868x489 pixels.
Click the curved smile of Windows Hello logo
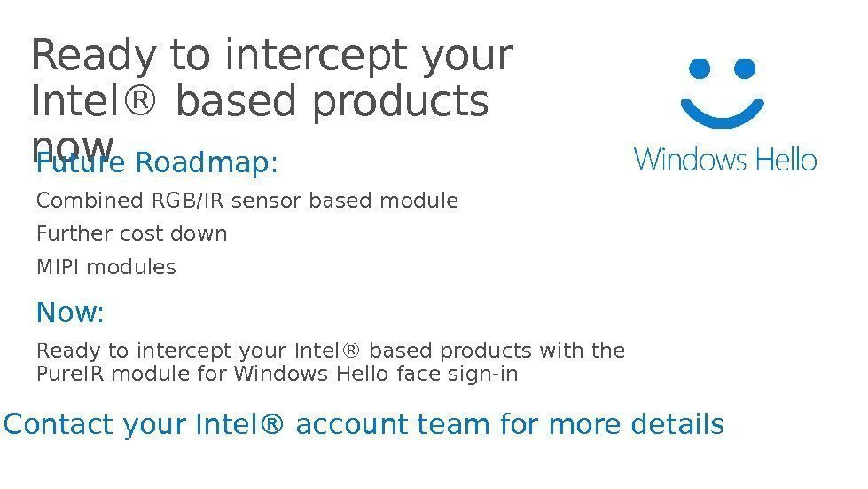[x=723, y=111]
